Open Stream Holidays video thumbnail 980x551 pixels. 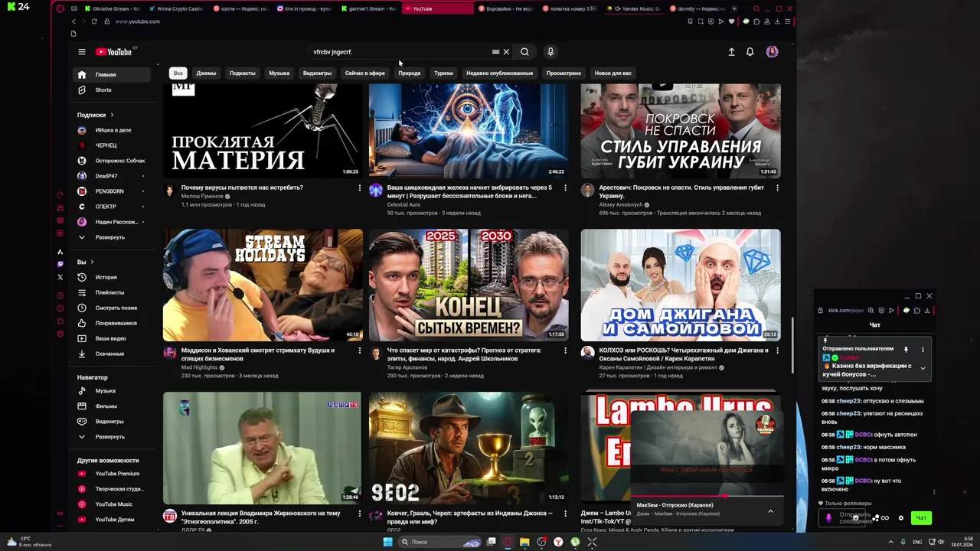263,285
